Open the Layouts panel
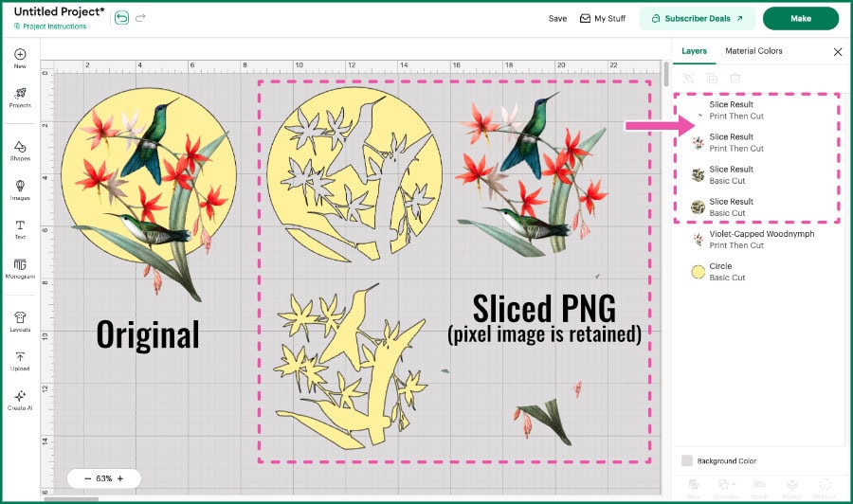This screenshot has height=504, width=853. tap(20, 321)
